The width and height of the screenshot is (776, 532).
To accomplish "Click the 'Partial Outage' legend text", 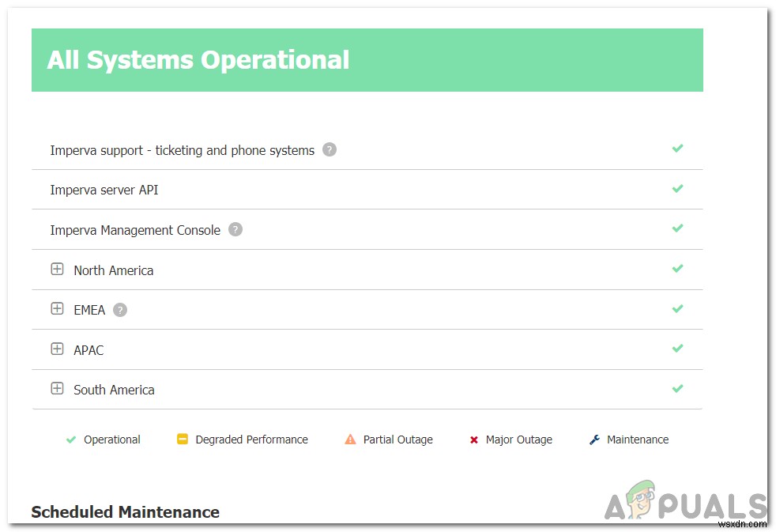I will coord(398,440).
